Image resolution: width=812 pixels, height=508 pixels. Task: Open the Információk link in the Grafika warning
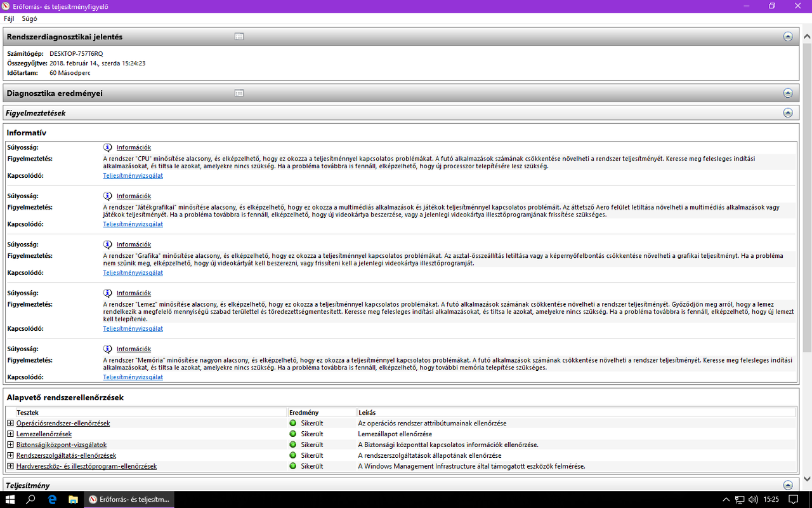tap(134, 244)
